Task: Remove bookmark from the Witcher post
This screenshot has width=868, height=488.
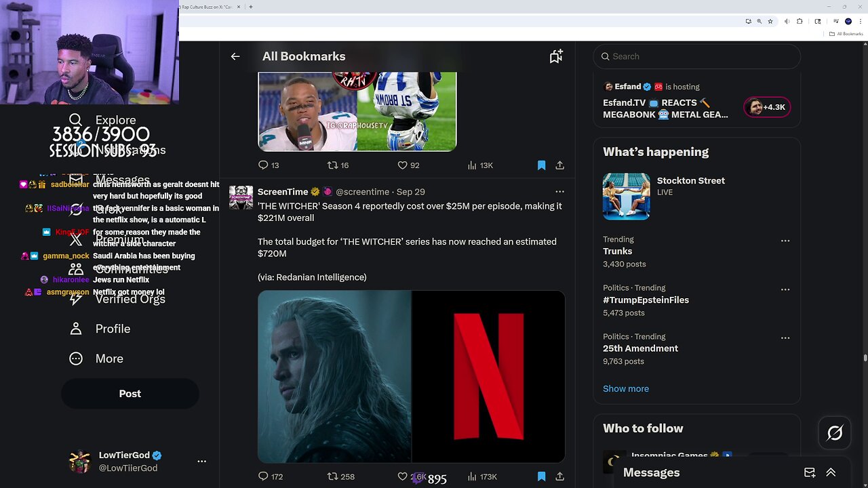Action: tap(541, 477)
